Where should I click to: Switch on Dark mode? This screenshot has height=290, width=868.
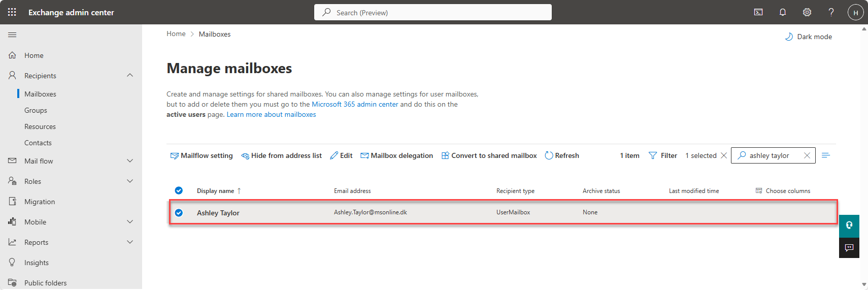click(809, 37)
